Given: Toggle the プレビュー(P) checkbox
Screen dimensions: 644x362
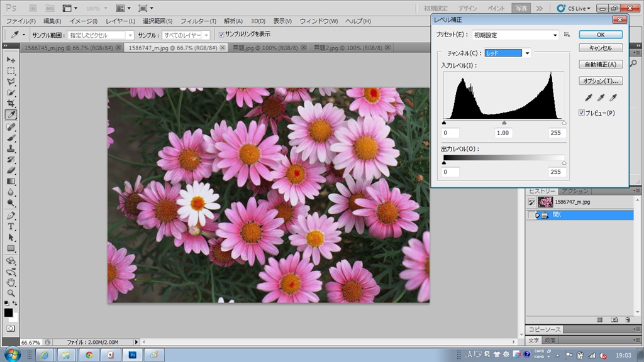Looking at the screenshot, I should pyautogui.click(x=582, y=112).
